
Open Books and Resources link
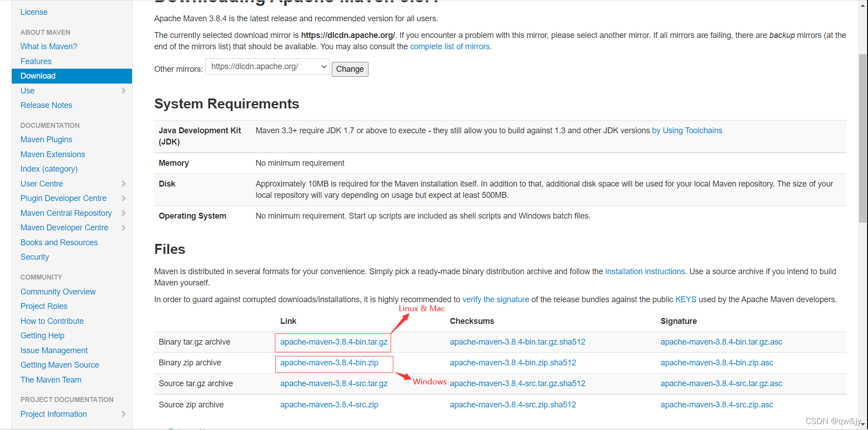59,243
